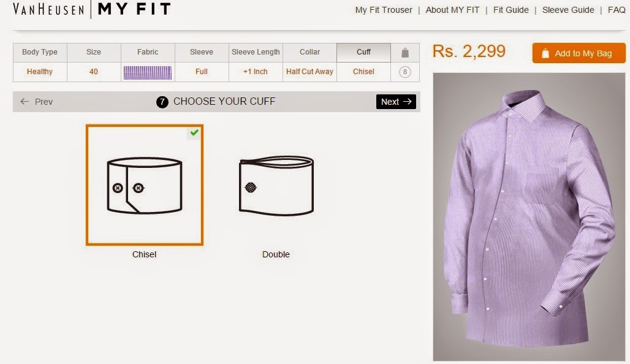Open the Fit Guide link
The width and height of the screenshot is (630, 364).
(510, 10)
